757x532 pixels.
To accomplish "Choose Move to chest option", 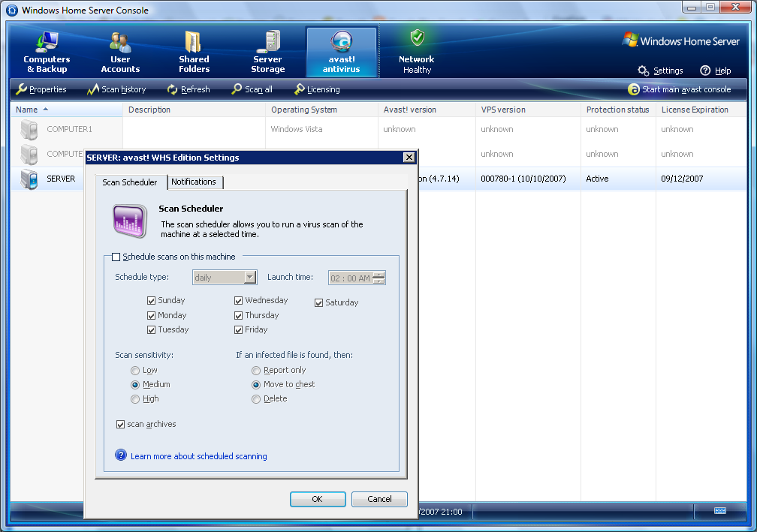I will pos(256,385).
